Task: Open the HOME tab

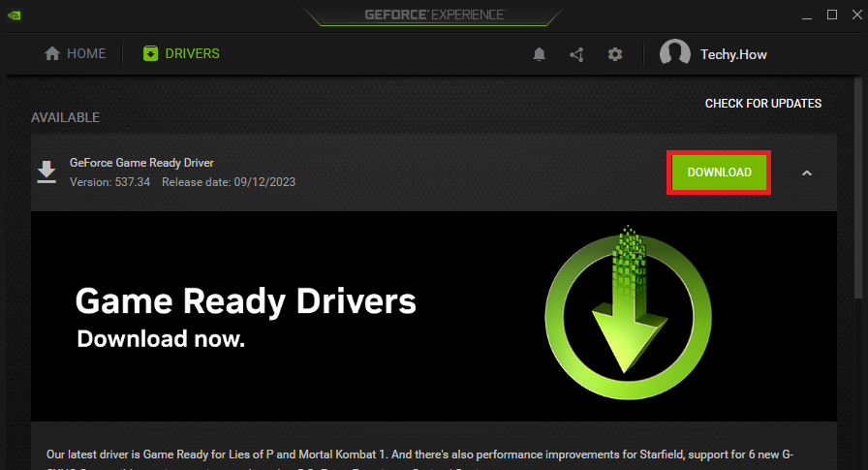Action: pos(75,53)
